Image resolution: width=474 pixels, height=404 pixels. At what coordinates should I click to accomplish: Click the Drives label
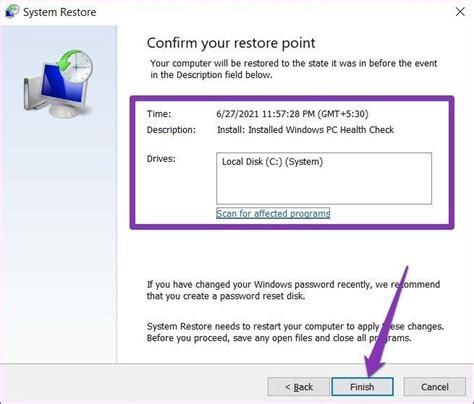[161, 159]
